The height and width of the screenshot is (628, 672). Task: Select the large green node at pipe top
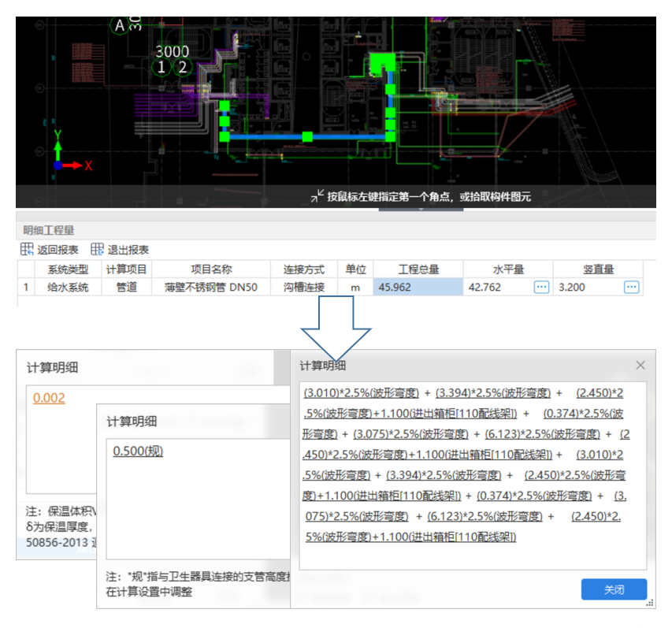[383, 61]
